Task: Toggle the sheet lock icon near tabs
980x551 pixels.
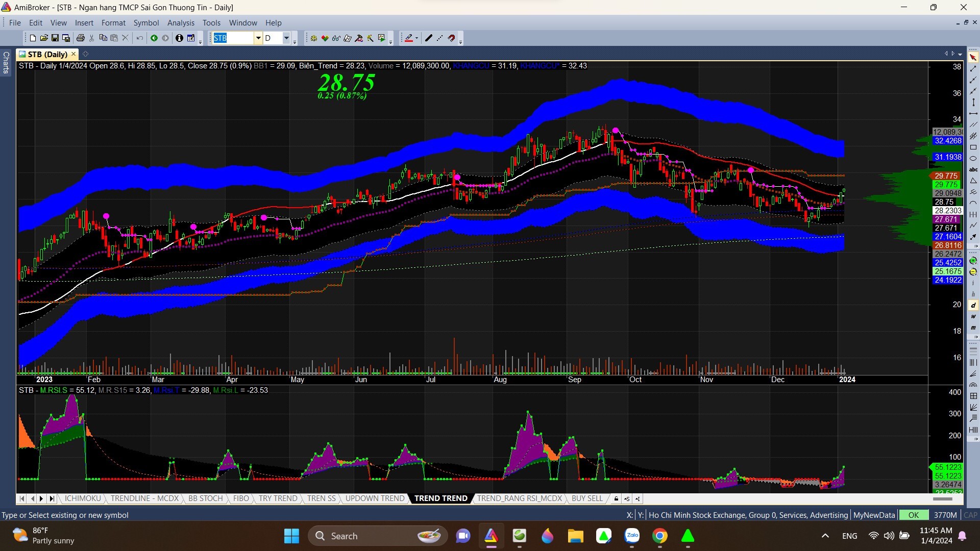Action: pyautogui.click(x=616, y=498)
